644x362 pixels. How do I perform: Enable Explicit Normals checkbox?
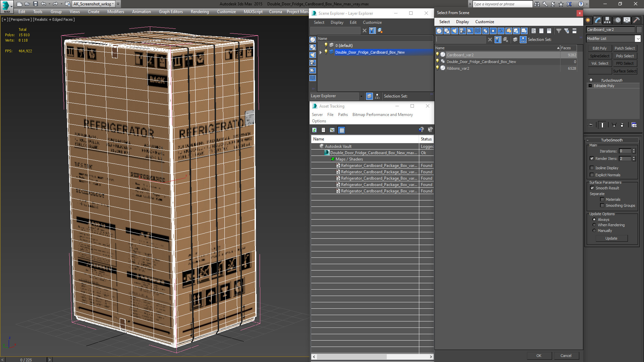pyautogui.click(x=592, y=175)
